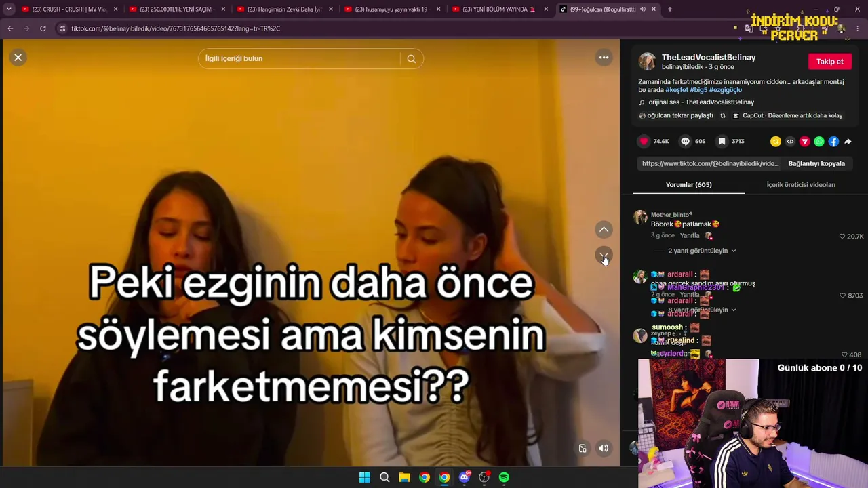Click the floating player icon beside volume

583,448
